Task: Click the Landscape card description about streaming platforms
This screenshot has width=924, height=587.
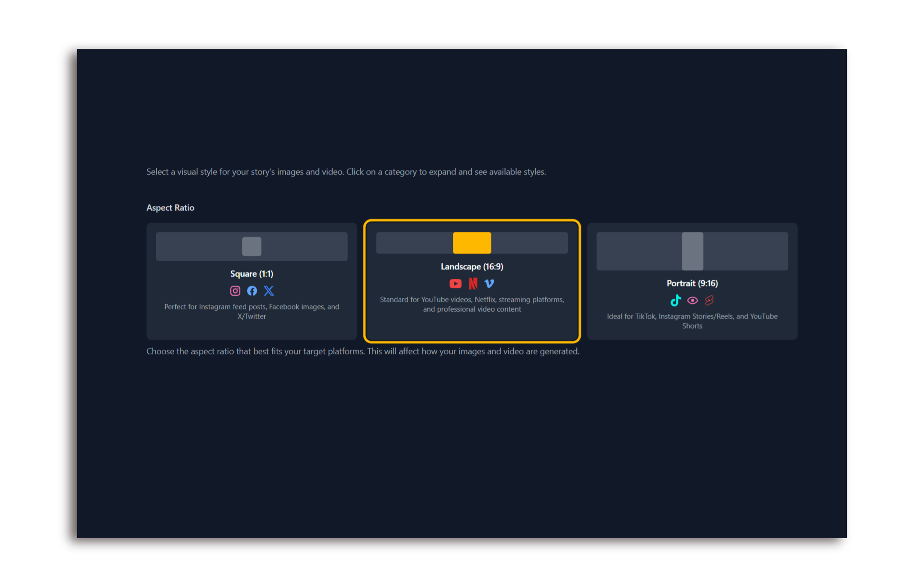Action: [x=472, y=304]
